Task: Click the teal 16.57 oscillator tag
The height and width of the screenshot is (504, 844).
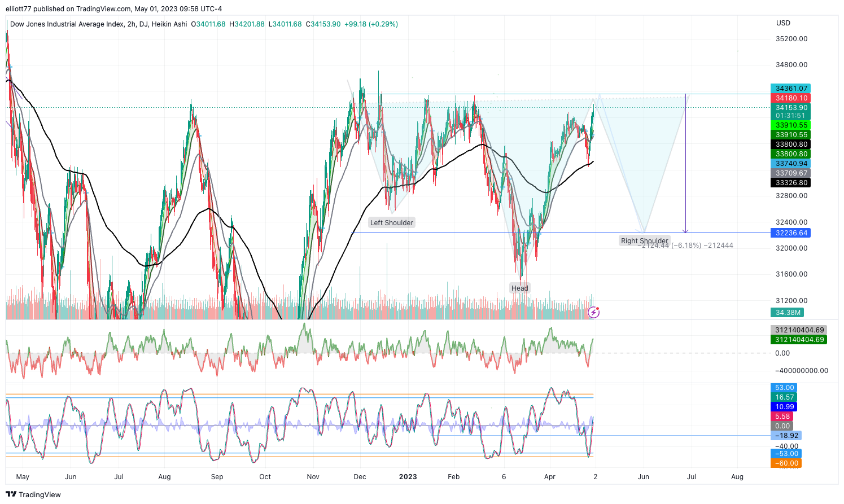Action: [784, 397]
